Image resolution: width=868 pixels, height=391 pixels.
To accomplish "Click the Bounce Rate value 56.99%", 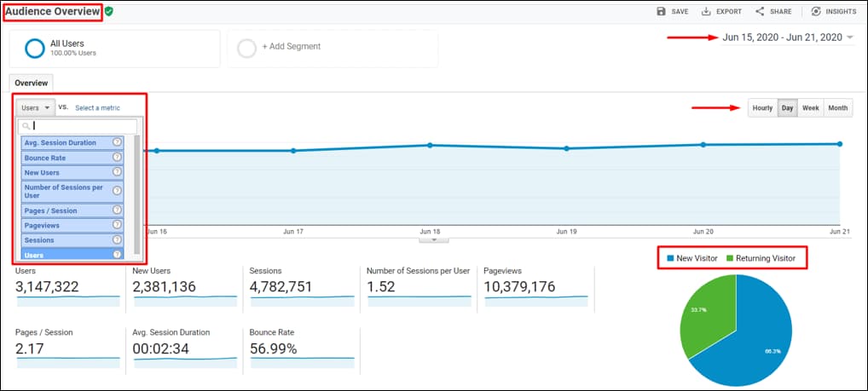I will pyautogui.click(x=274, y=349).
